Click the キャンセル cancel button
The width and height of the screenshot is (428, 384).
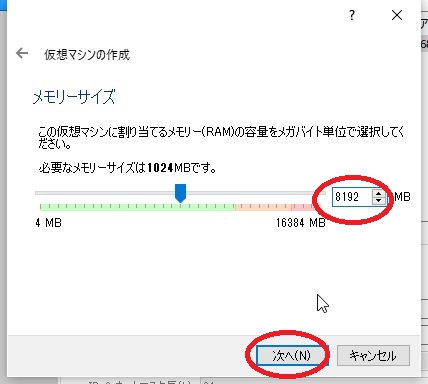pos(373,356)
